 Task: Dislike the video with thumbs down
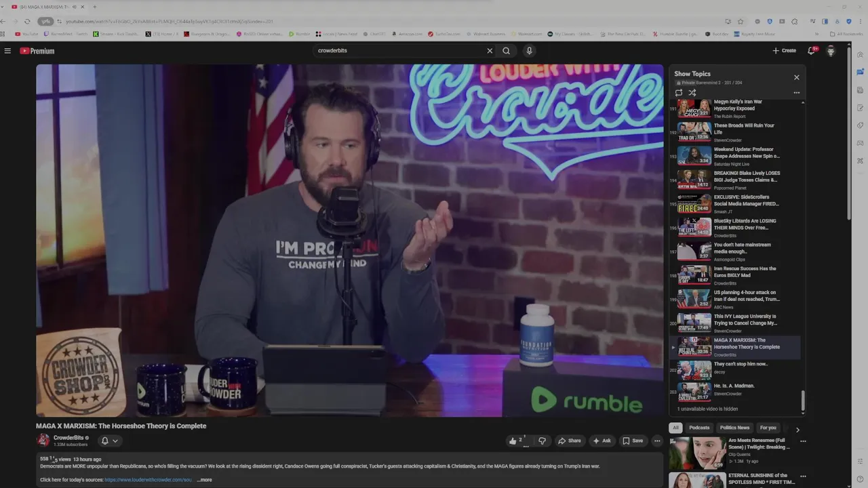[x=542, y=441]
